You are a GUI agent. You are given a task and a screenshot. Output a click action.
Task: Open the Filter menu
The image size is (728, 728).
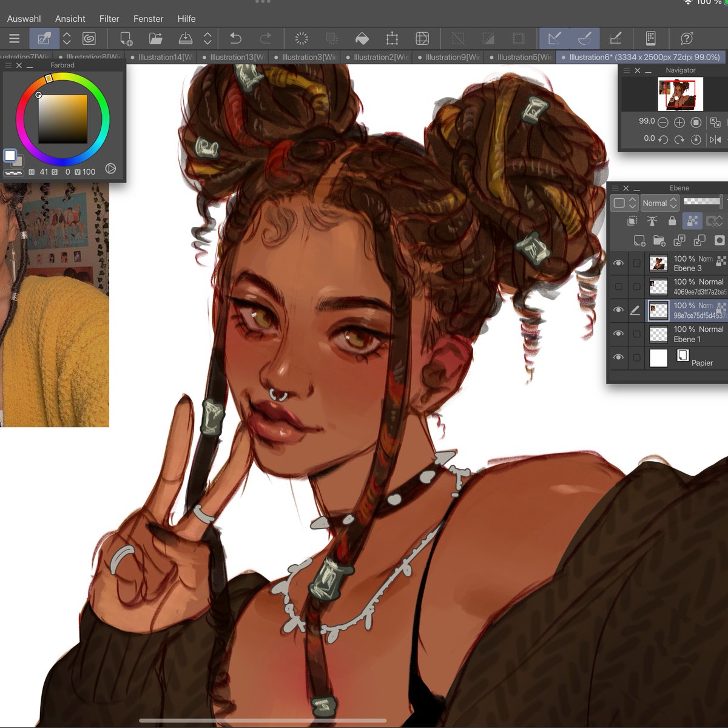109,19
